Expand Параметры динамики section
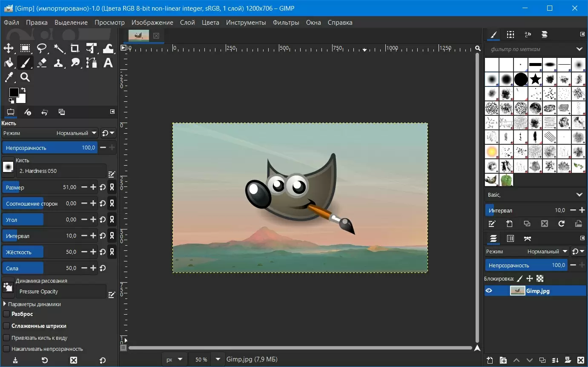 point(5,304)
